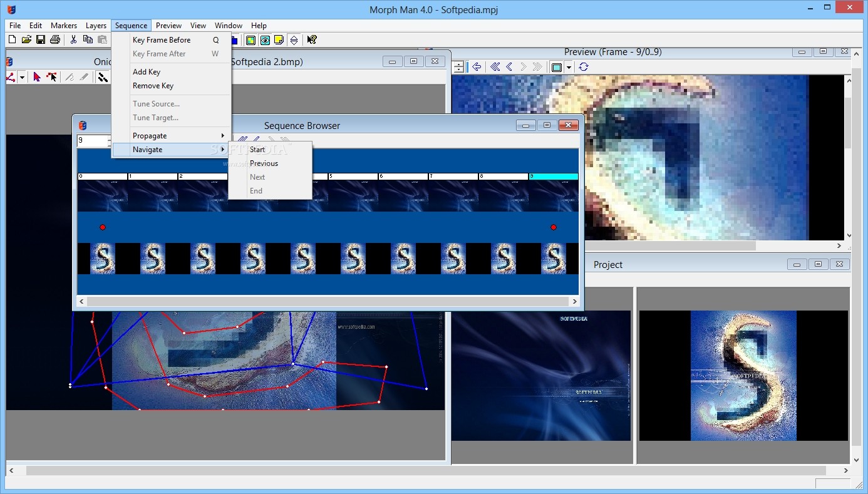This screenshot has height=494, width=868.
Task: Open a project with folder icon
Action: (26, 39)
